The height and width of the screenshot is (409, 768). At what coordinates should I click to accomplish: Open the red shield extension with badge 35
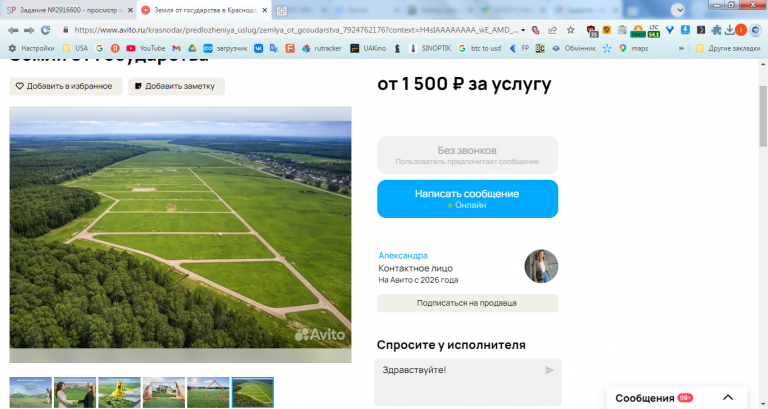click(x=592, y=31)
